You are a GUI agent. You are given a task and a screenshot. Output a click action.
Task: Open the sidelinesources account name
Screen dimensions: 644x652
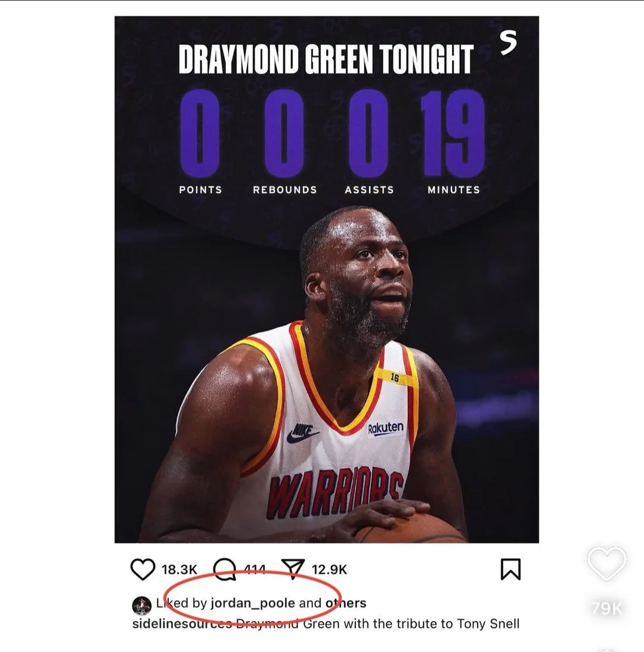point(182,624)
